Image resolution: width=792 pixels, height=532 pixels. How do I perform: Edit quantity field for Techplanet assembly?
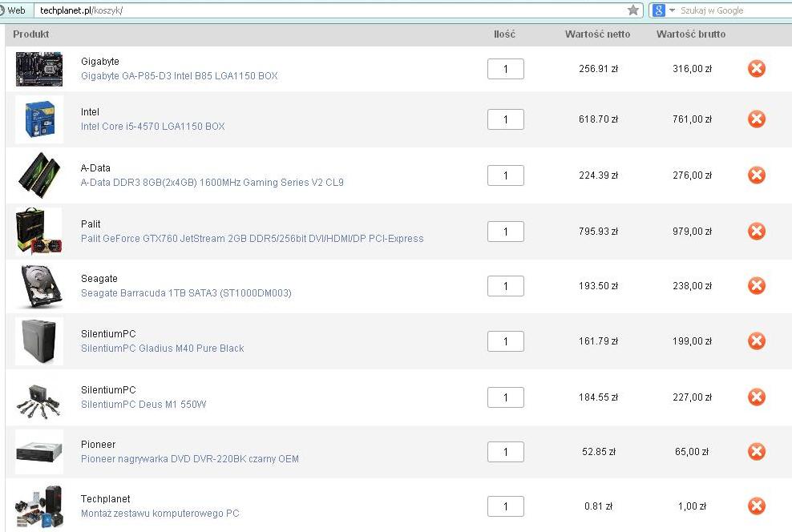click(x=506, y=507)
